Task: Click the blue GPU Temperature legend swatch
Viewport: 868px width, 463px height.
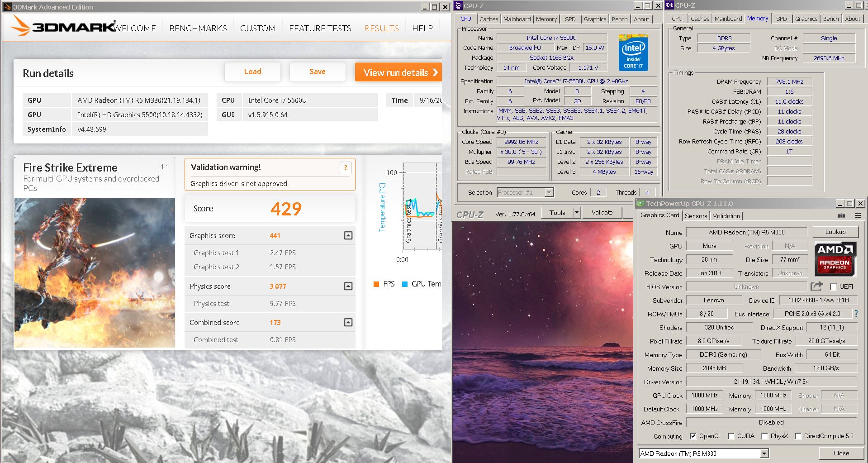Action: tap(405, 284)
